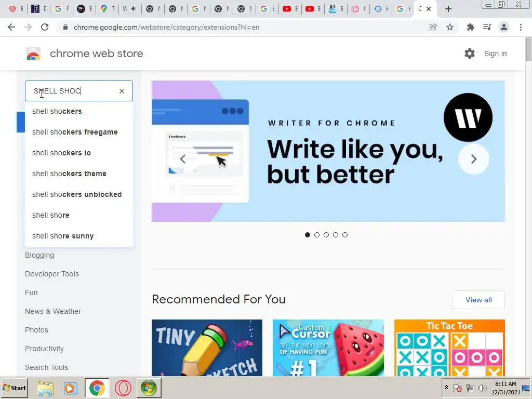Open web store settings gear
The image size is (532, 399).
click(470, 54)
